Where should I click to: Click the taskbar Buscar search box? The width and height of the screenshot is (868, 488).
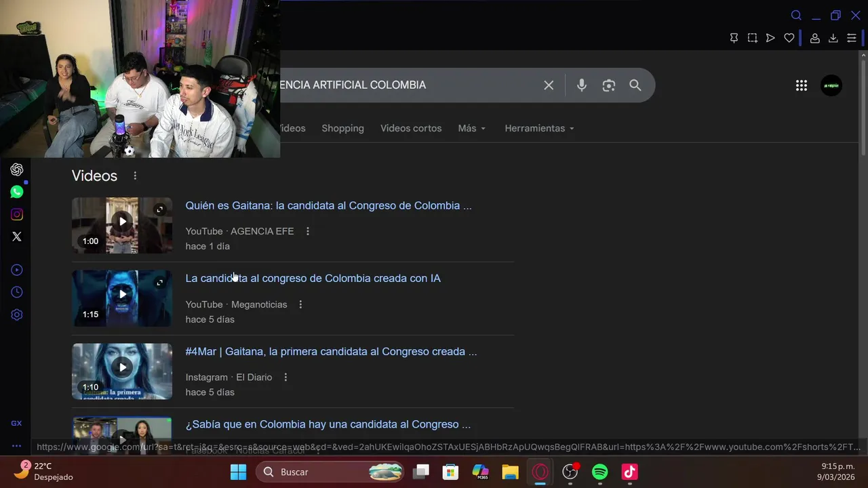pos(330,472)
